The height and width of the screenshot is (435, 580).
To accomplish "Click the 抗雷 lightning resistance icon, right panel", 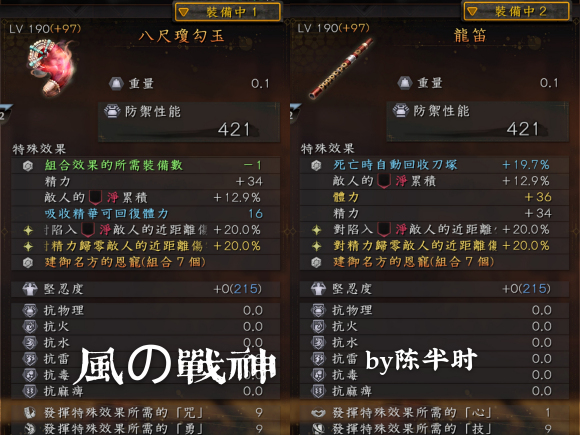I will (318, 358).
